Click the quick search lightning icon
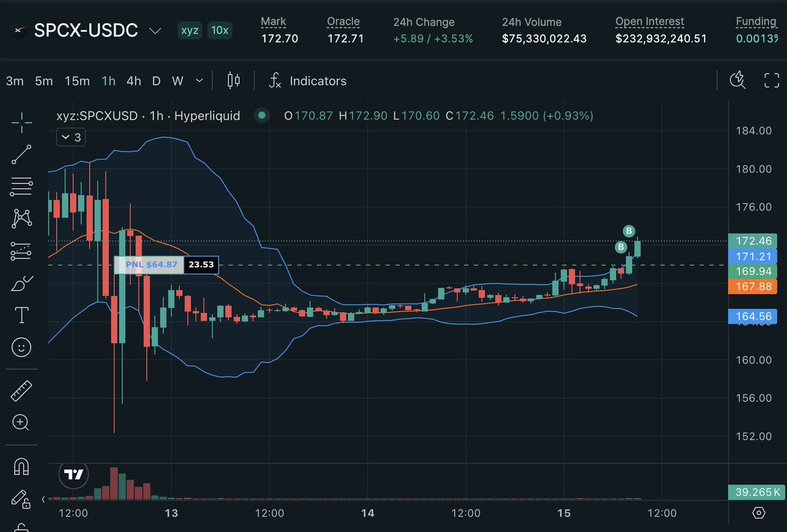787x532 pixels. (x=738, y=81)
